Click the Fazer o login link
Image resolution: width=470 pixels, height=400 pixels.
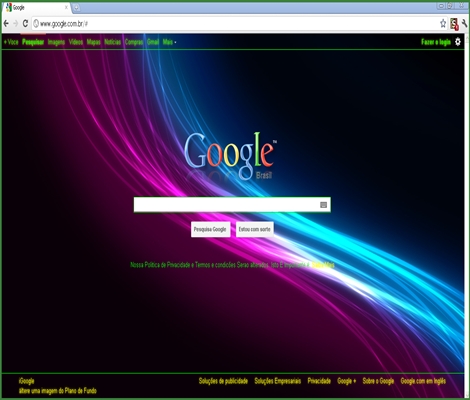[436, 42]
